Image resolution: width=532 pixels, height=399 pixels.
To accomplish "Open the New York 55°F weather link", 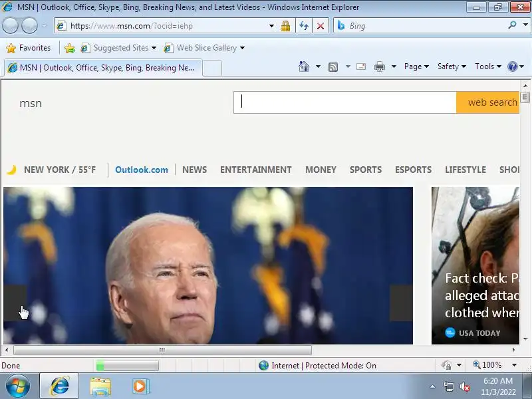I will 60,170.
